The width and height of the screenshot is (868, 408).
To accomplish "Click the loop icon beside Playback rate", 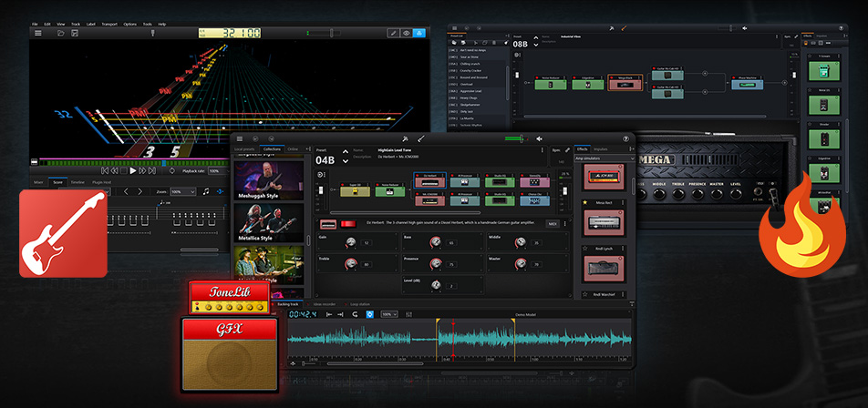I will point(172,171).
